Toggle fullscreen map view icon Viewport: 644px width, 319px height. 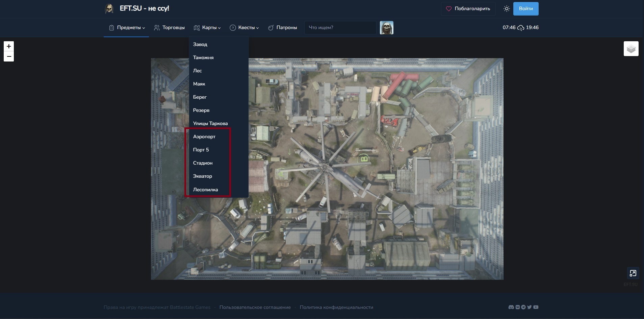click(x=633, y=273)
